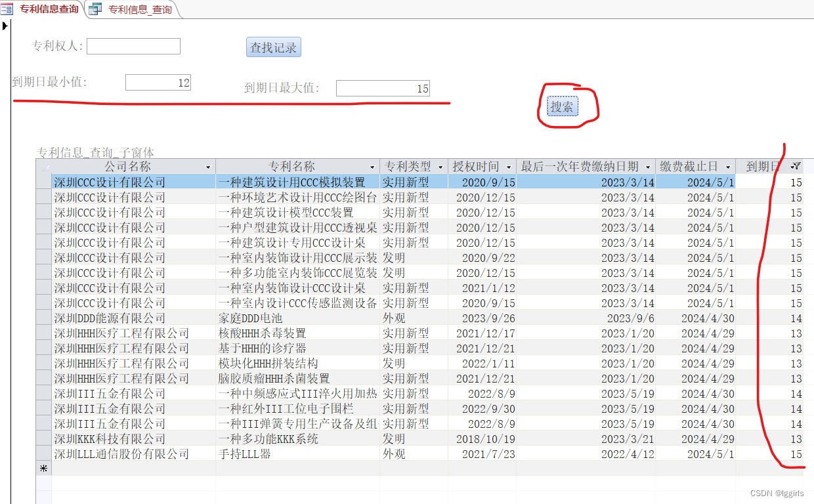Click the 2018/10/19 授权时间 cell

pos(482,439)
